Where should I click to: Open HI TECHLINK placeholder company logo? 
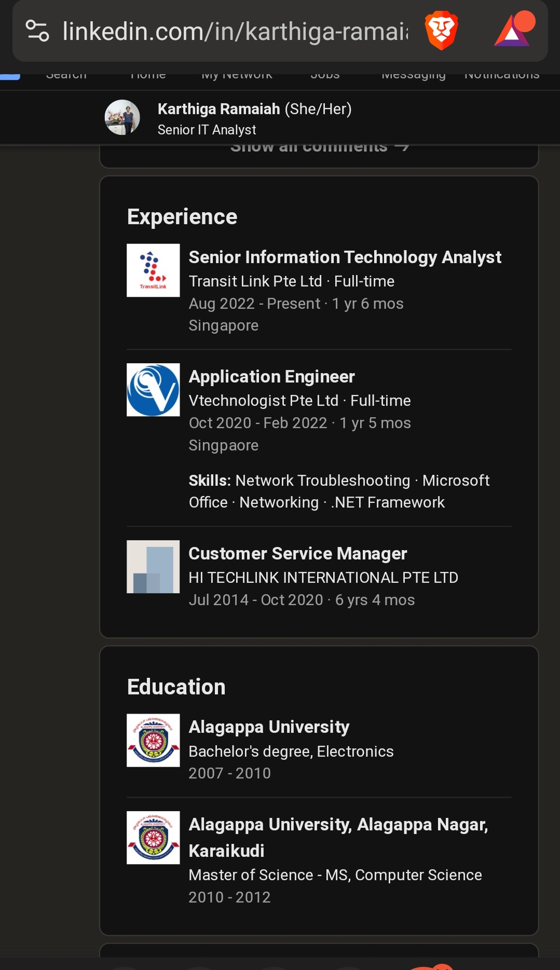(153, 567)
